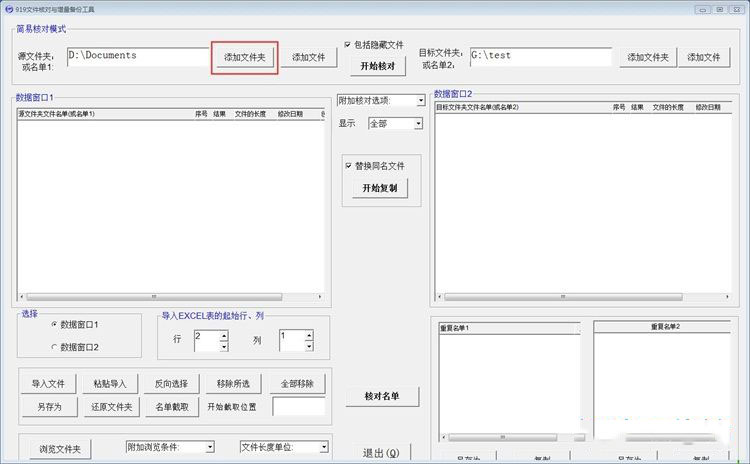The width and height of the screenshot is (750, 464).
Task: Click 开始核对 button
Action: click(x=378, y=66)
